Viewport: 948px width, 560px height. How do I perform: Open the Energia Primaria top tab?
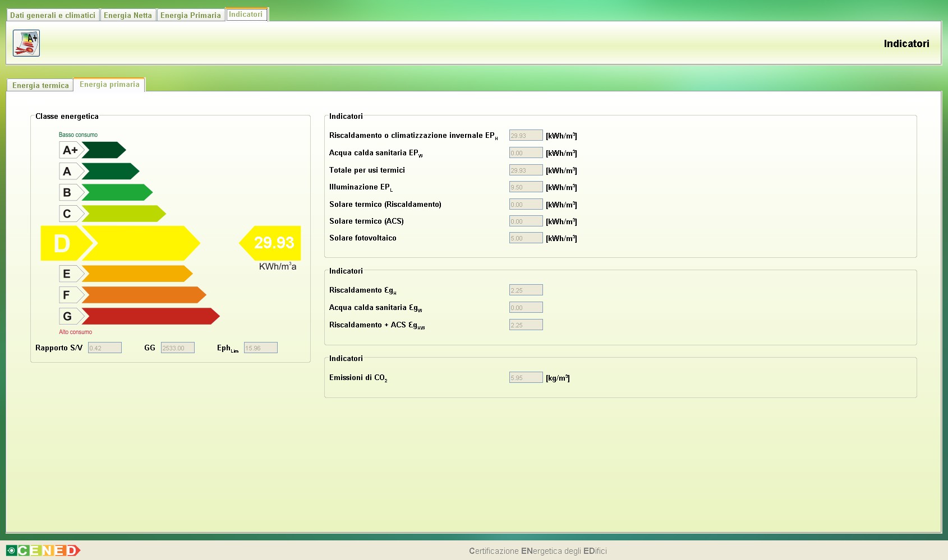(191, 15)
